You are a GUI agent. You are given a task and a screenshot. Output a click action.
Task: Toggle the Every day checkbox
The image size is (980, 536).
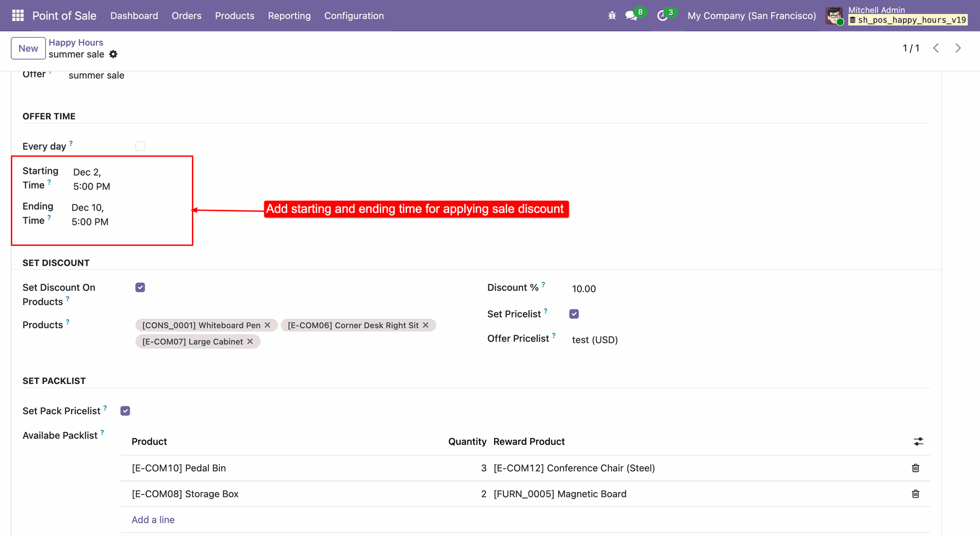140,146
